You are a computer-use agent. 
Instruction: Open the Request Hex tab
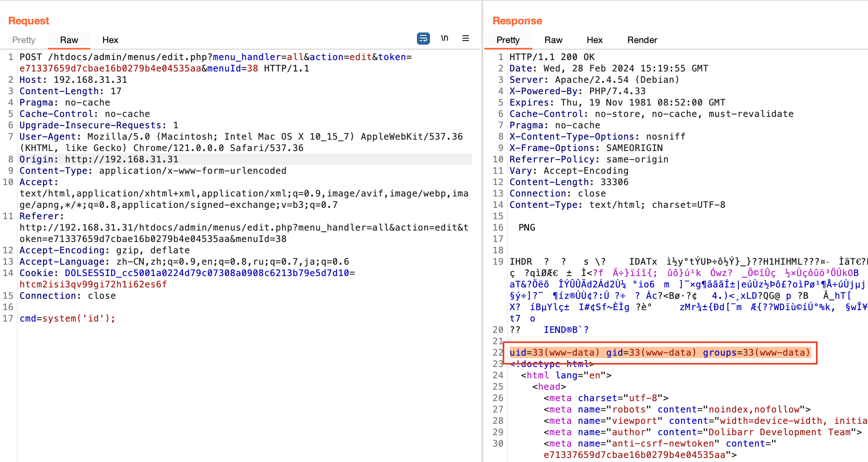click(110, 40)
